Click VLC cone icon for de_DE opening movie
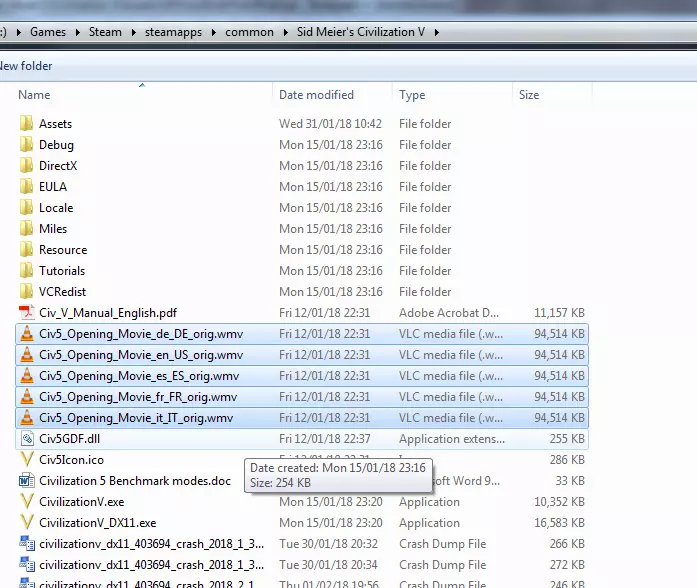The width and height of the screenshot is (697, 588). [x=27, y=333]
